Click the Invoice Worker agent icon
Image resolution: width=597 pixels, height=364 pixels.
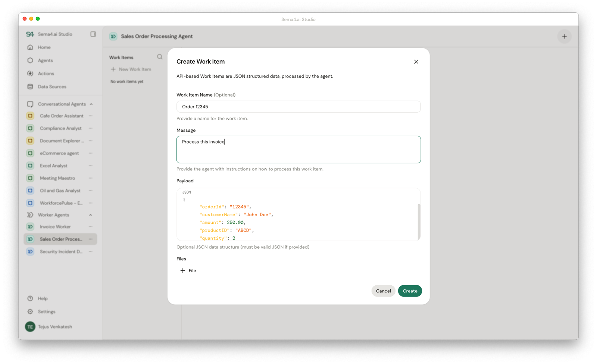coord(30,227)
